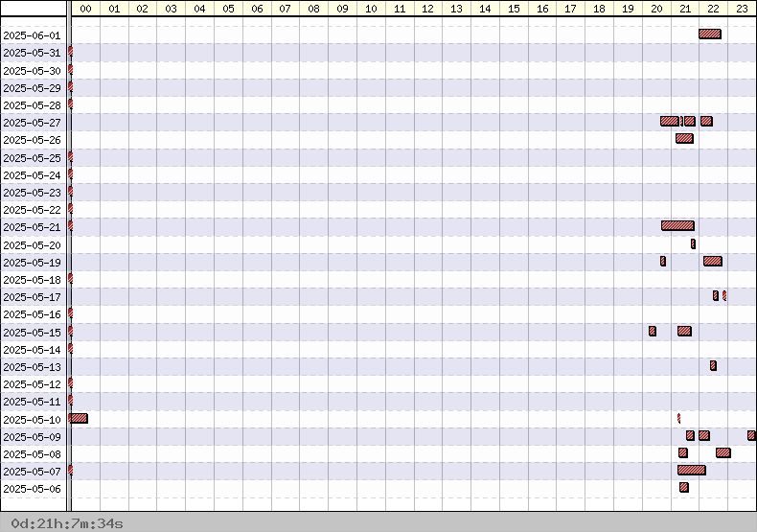This screenshot has height=532, width=757.
Task: Click the hour 06 column header
Action: (x=257, y=9)
